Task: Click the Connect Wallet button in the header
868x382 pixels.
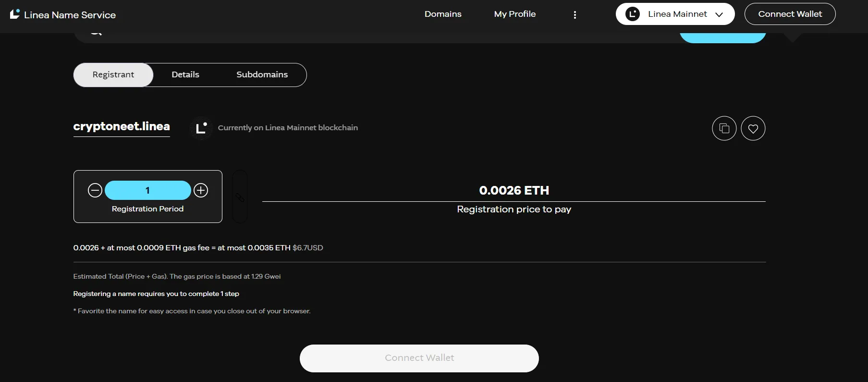Action: click(x=790, y=14)
